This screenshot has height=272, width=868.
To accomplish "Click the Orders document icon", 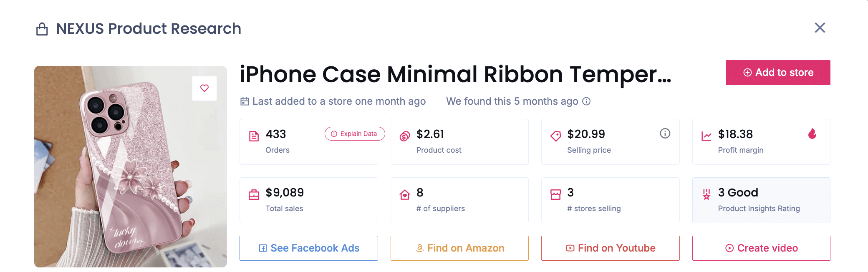I will tap(254, 136).
